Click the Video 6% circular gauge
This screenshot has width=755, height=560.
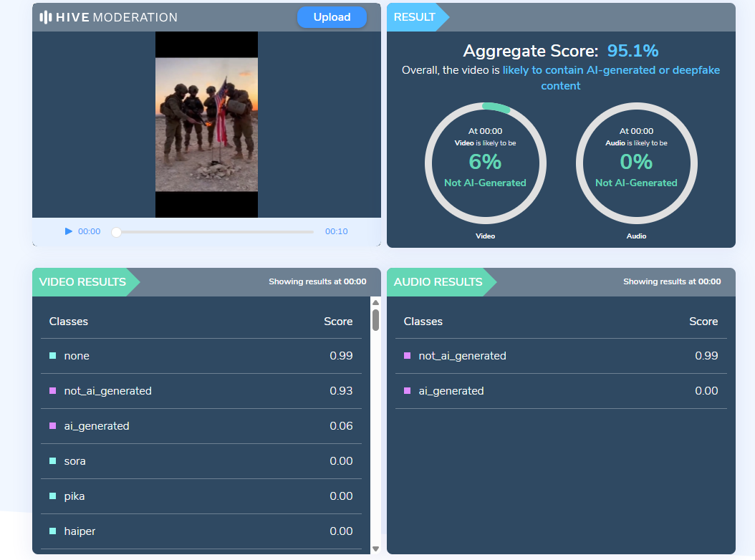coord(485,163)
